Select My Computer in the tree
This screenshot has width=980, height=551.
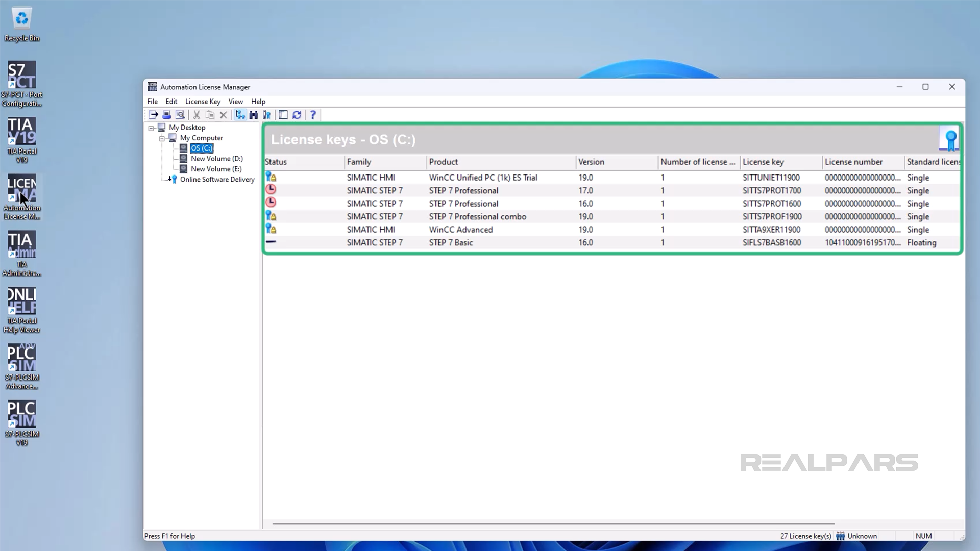(201, 138)
